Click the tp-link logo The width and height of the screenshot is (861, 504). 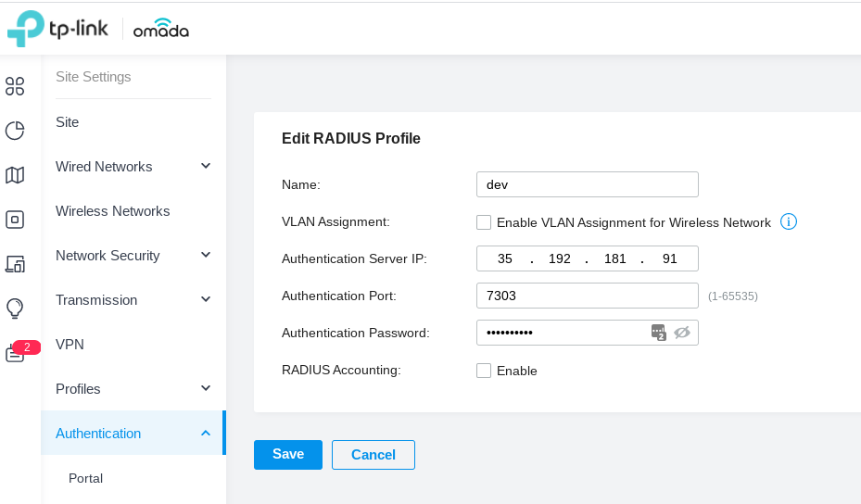[57, 29]
